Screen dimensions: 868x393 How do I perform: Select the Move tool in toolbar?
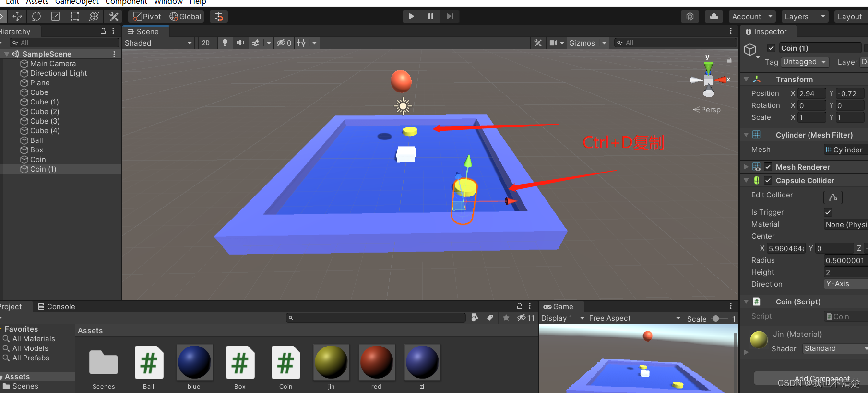click(x=17, y=16)
